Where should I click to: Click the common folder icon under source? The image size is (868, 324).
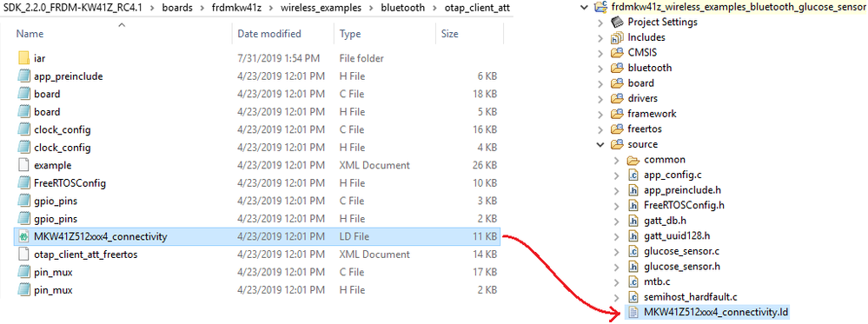(x=633, y=160)
